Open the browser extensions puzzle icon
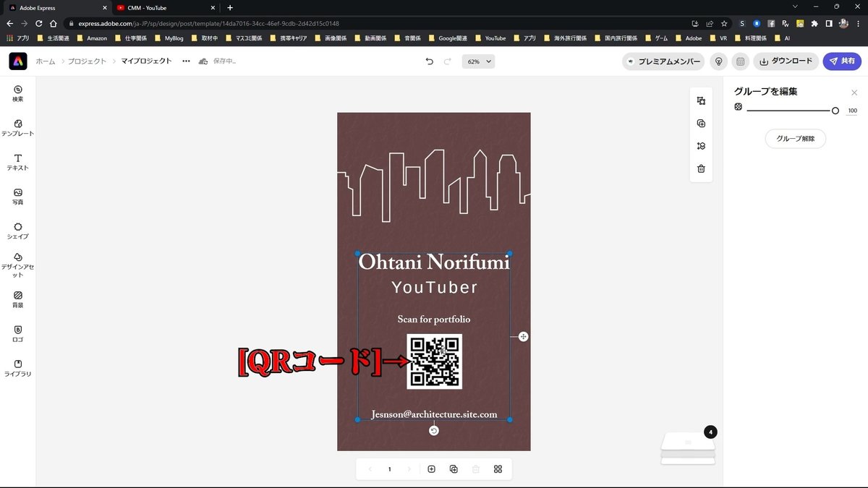 pyautogui.click(x=815, y=23)
